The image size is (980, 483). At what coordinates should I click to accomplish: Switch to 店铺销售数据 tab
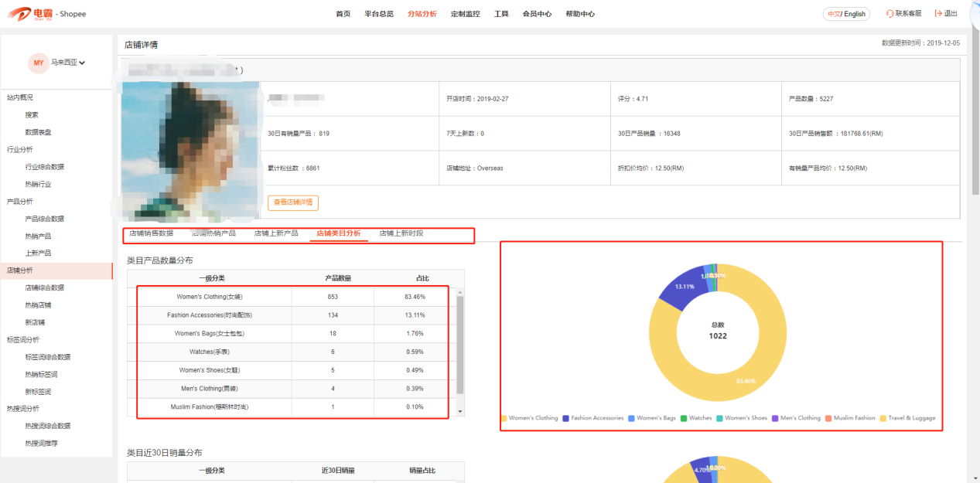[151, 233]
